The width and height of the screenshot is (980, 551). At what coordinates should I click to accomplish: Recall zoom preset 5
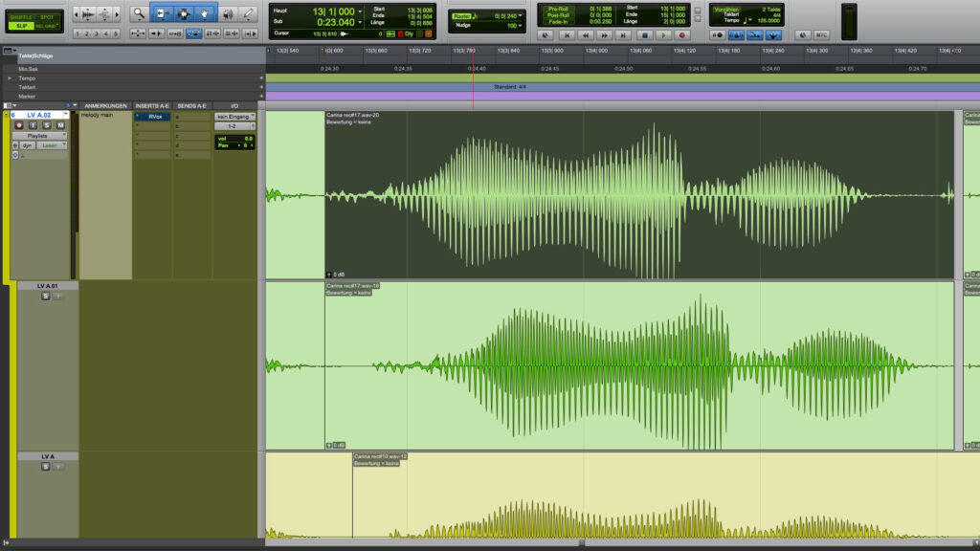point(116,33)
